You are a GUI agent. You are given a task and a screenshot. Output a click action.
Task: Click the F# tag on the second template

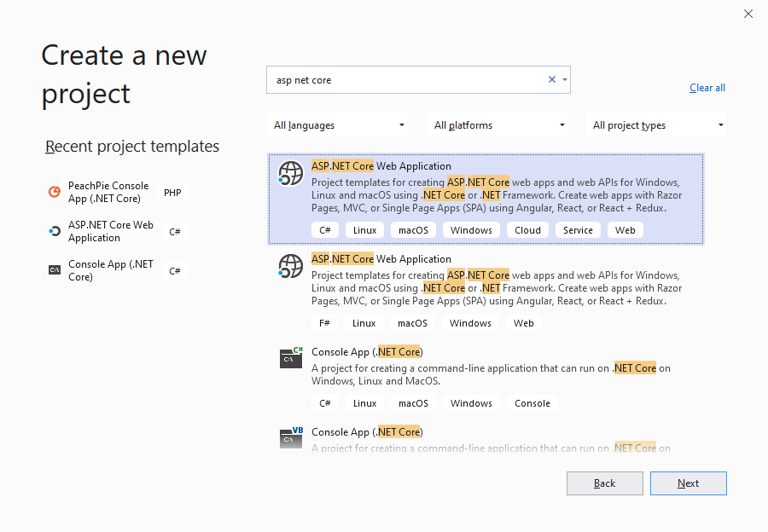325,323
